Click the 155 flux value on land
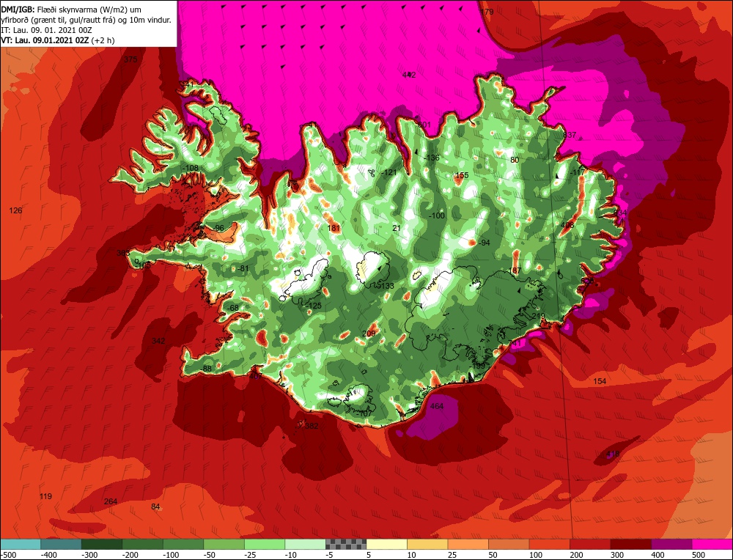Screen dimensions: 733x560 (x=462, y=175)
